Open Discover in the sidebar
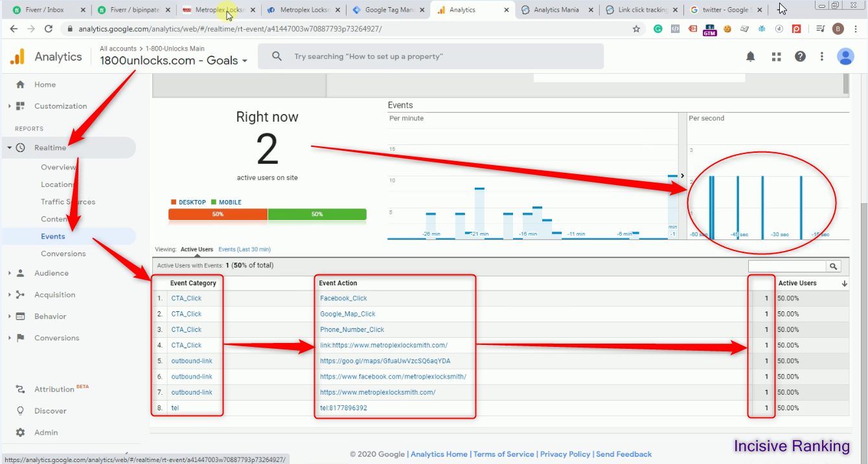This screenshot has height=464, width=868. point(51,411)
